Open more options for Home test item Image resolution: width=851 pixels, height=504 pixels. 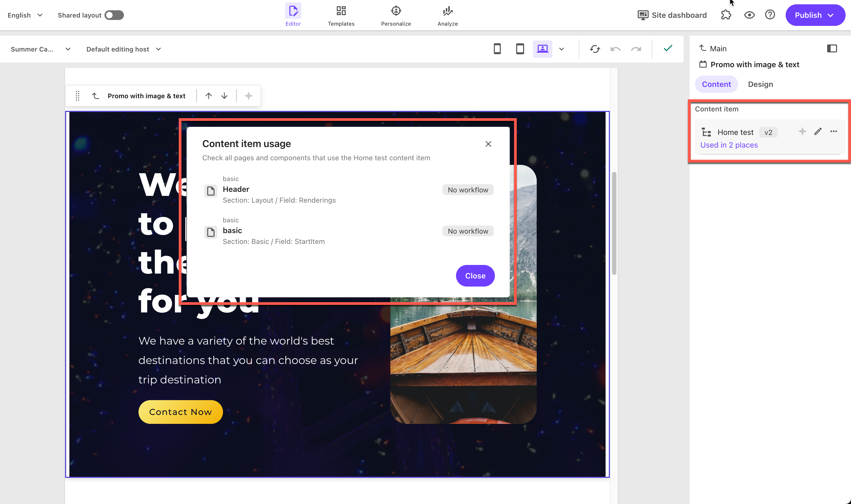click(834, 132)
